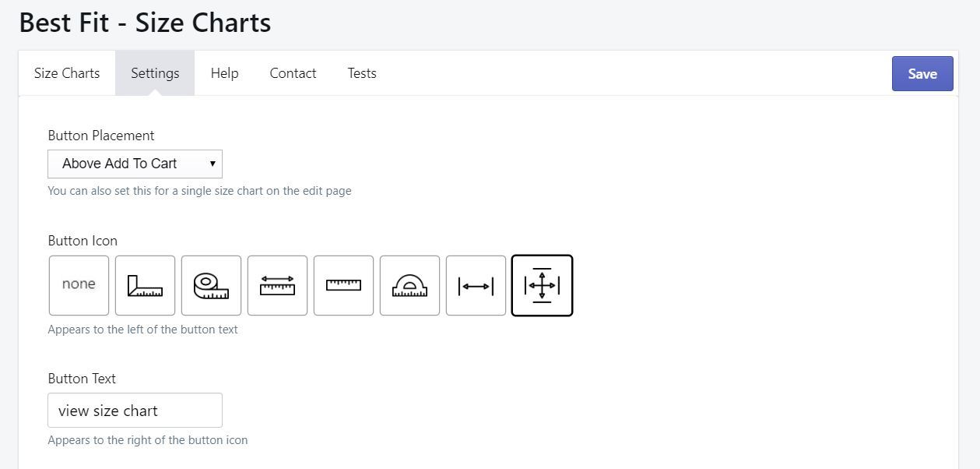Pick the plain ruler button icon
The image size is (980, 469).
click(343, 285)
